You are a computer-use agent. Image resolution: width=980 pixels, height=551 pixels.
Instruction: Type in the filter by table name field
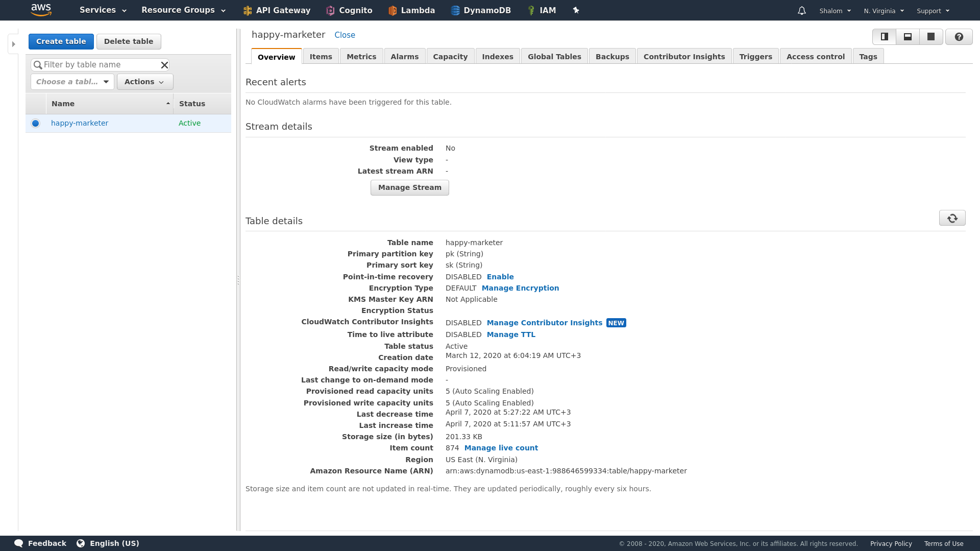coord(100,64)
